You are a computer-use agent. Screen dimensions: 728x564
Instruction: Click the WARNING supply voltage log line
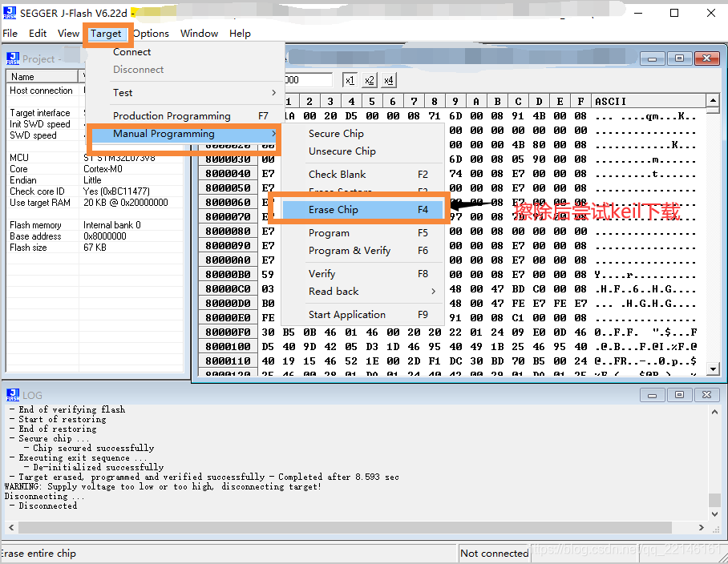tap(163, 486)
